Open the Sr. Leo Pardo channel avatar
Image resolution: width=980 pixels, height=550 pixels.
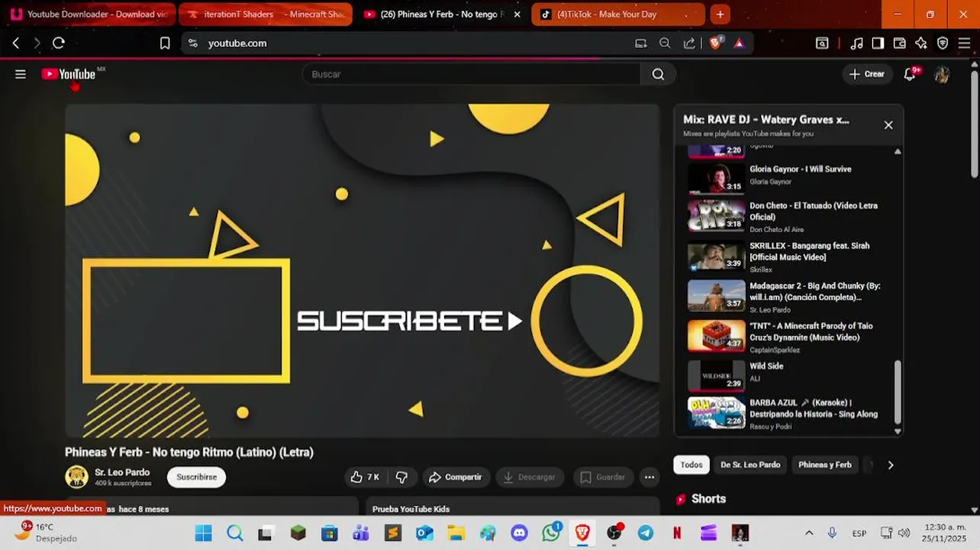tap(76, 477)
